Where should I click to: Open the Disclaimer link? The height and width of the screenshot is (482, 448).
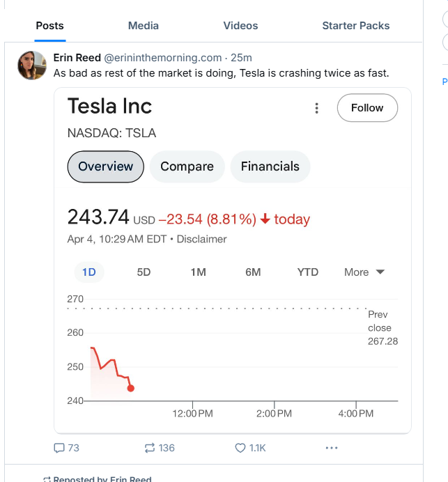point(202,239)
